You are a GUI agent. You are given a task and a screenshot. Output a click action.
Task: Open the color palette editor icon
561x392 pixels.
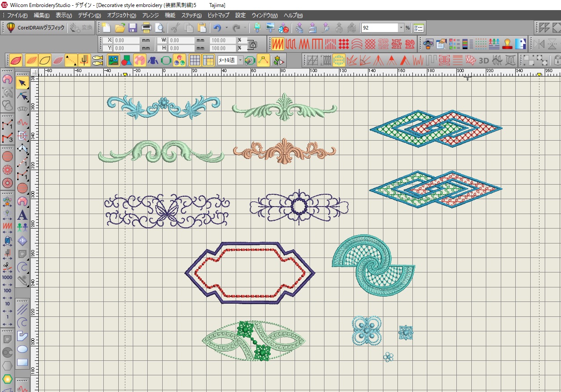pos(428,44)
